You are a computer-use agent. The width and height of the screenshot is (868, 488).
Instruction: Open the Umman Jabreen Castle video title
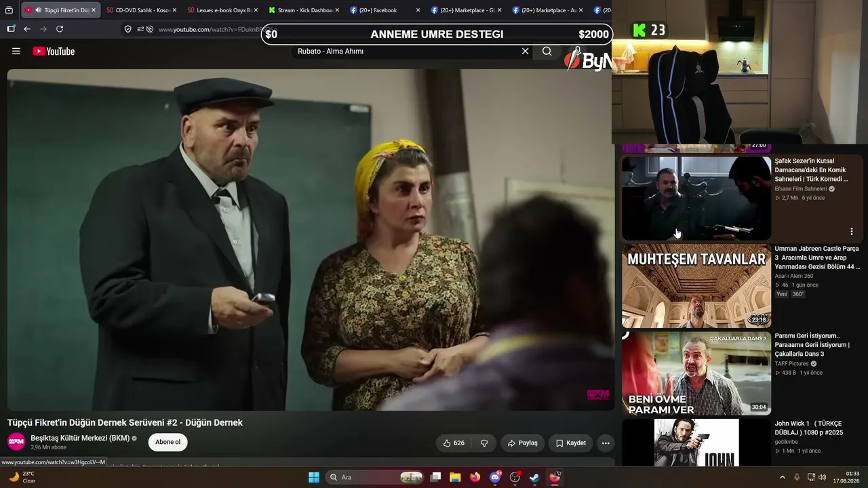pyautogui.click(x=817, y=258)
